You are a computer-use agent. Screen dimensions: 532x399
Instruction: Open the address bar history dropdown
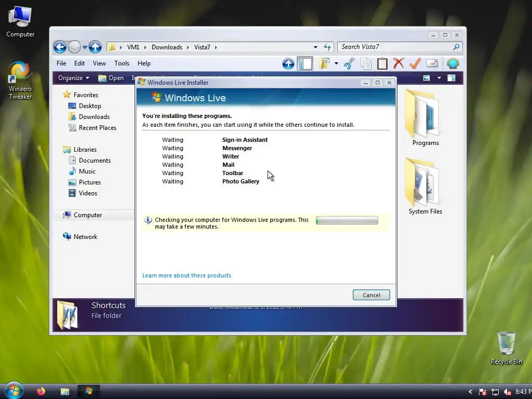coord(315,47)
